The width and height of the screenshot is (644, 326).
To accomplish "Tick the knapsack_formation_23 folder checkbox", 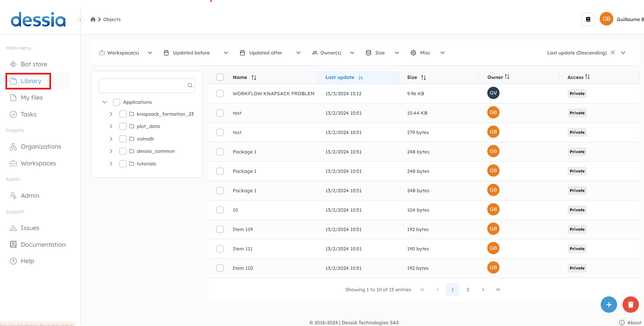I will tap(123, 114).
